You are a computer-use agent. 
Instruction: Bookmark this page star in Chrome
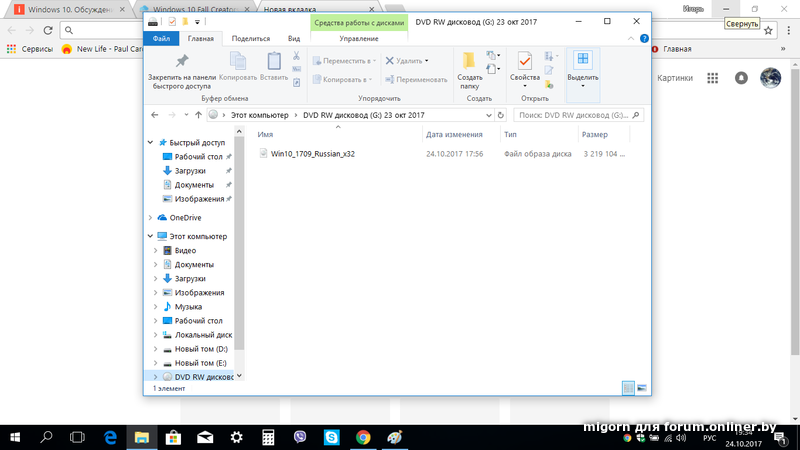click(768, 31)
